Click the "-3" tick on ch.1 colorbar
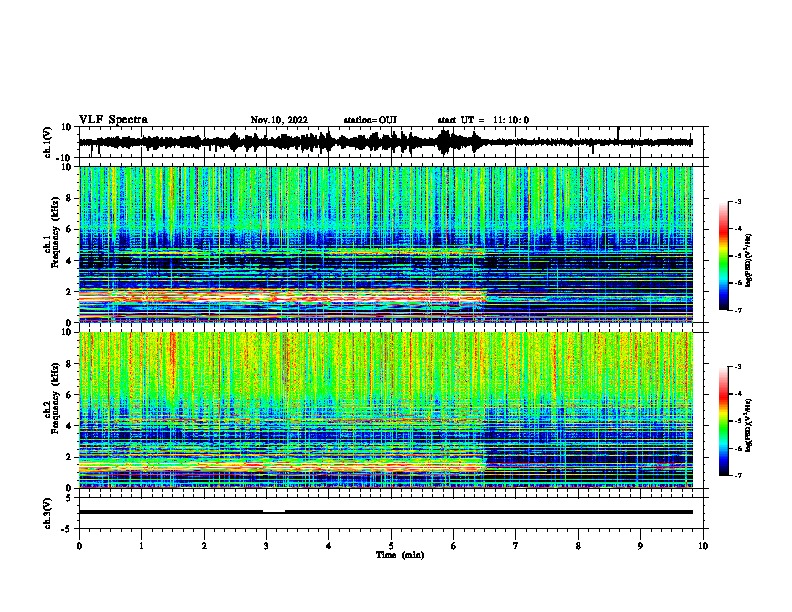This screenshot has height=612, width=792. click(737, 202)
